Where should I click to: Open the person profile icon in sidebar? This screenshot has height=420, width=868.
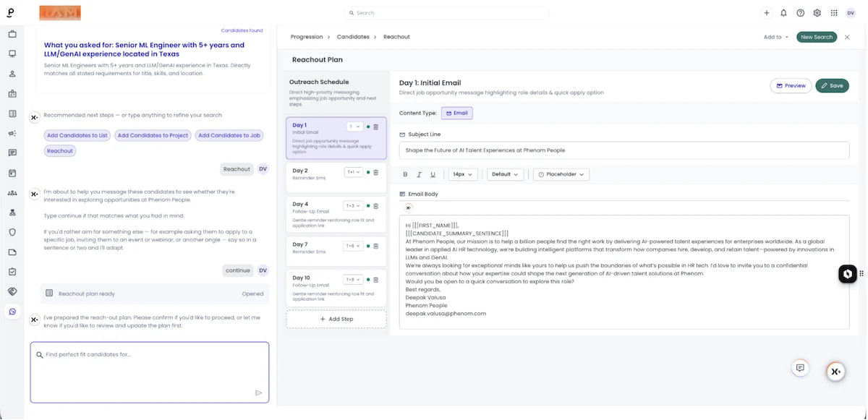click(12, 74)
